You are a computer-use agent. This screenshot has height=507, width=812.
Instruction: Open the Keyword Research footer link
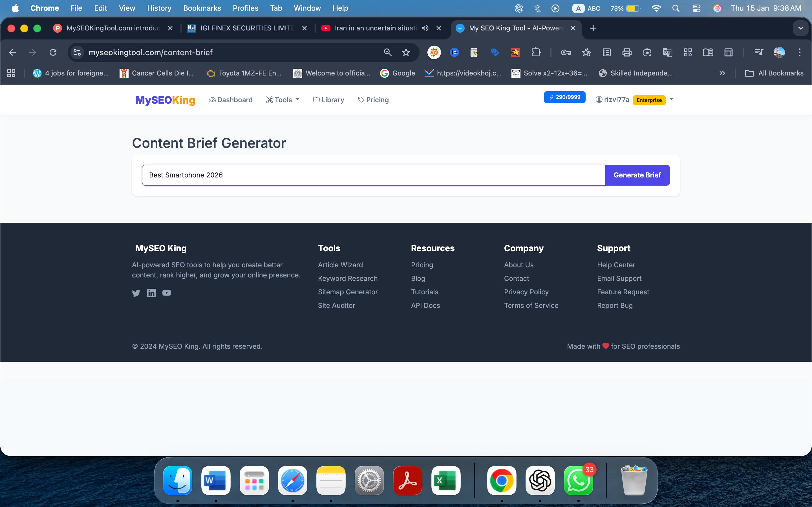coord(348,278)
